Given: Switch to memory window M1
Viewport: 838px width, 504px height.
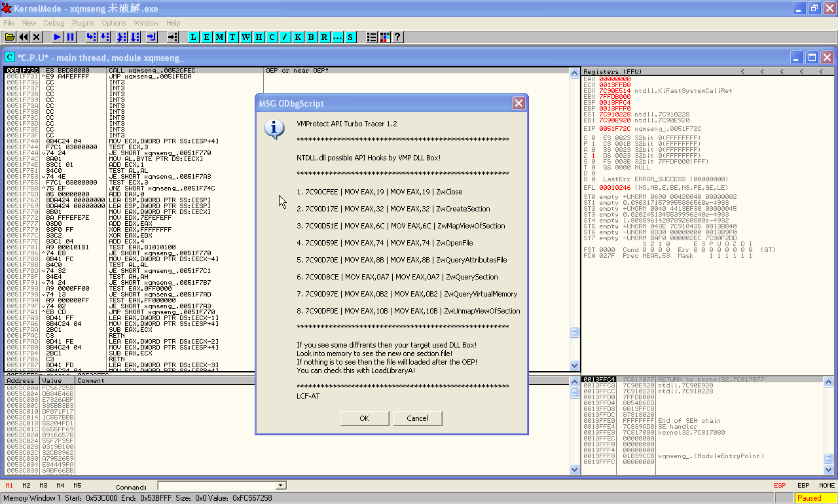Looking at the screenshot, I should pos(9,486).
